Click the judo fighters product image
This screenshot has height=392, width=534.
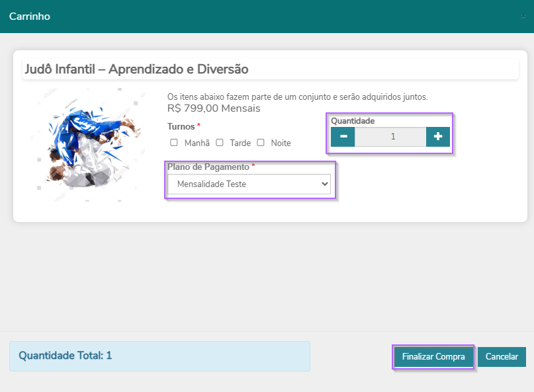coord(87,143)
